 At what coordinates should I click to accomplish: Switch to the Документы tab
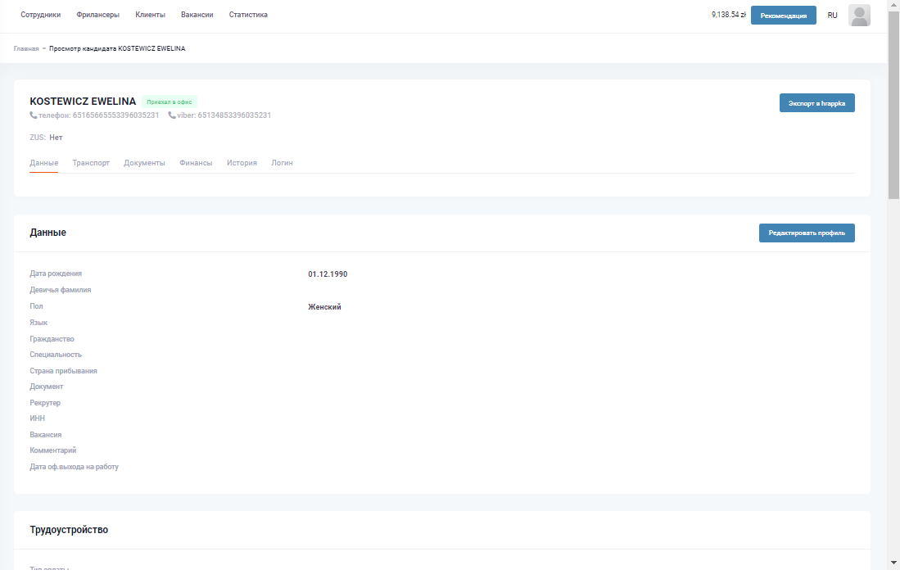tap(144, 163)
